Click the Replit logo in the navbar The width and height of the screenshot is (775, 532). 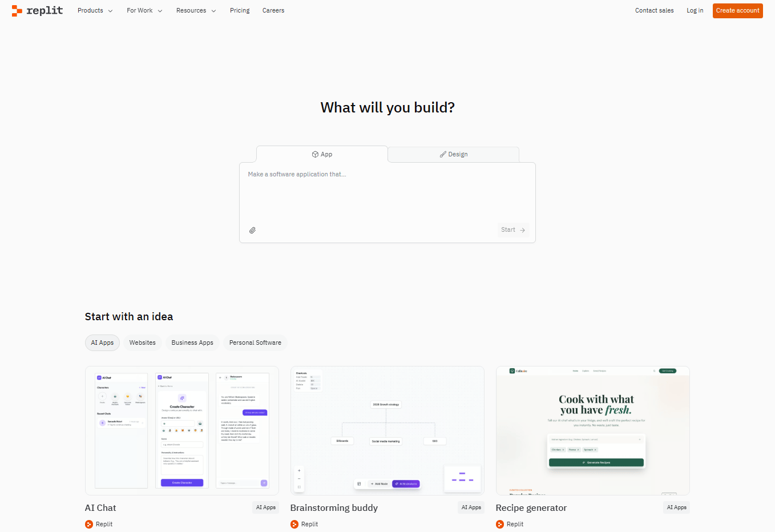(37, 10)
